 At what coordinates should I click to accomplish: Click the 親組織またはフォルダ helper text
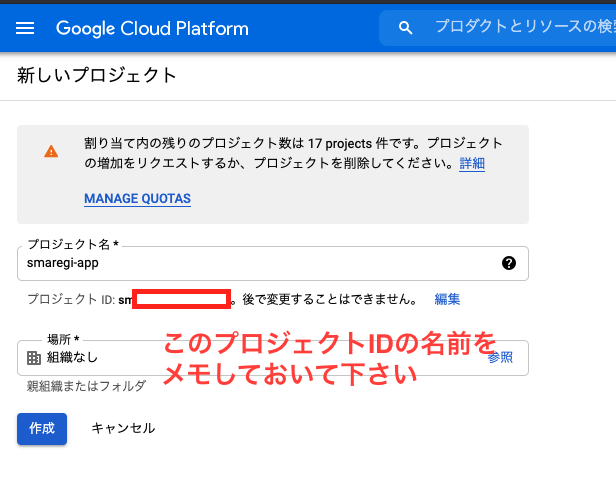(x=86, y=386)
